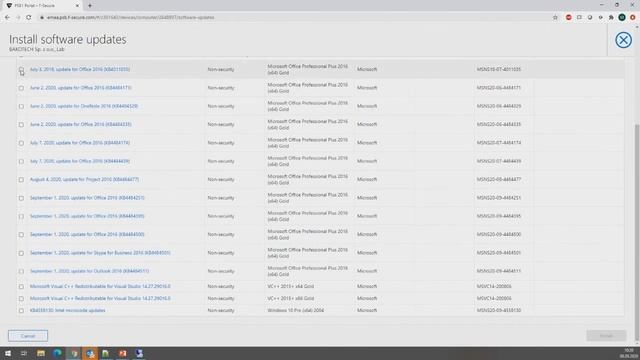
Task: Click Non-security cell in Intel microcode row
Action: [221, 311]
